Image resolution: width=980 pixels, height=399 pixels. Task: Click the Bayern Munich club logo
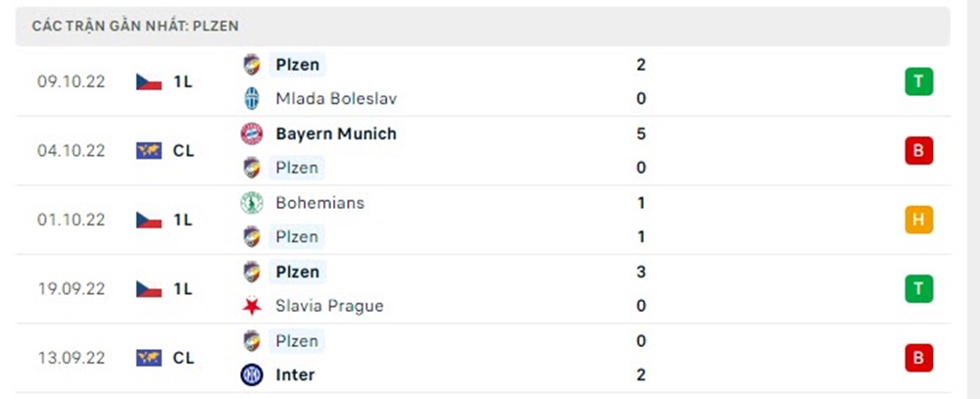coord(252,133)
